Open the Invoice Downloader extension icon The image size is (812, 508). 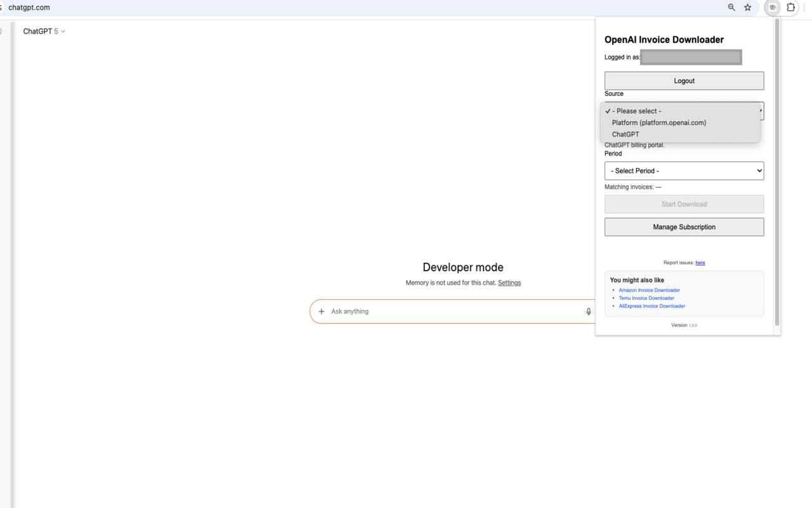coord(773,8)
